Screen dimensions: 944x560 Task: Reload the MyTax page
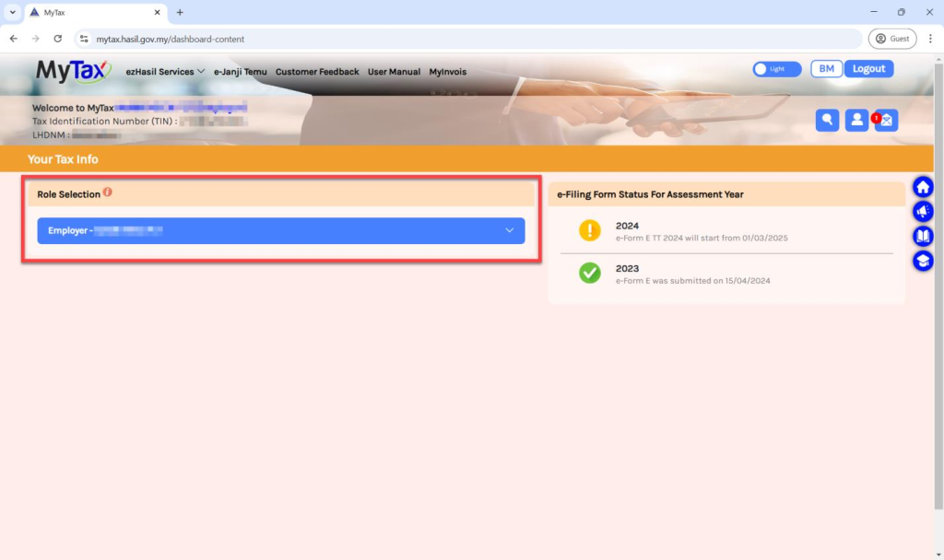[58, 39]
